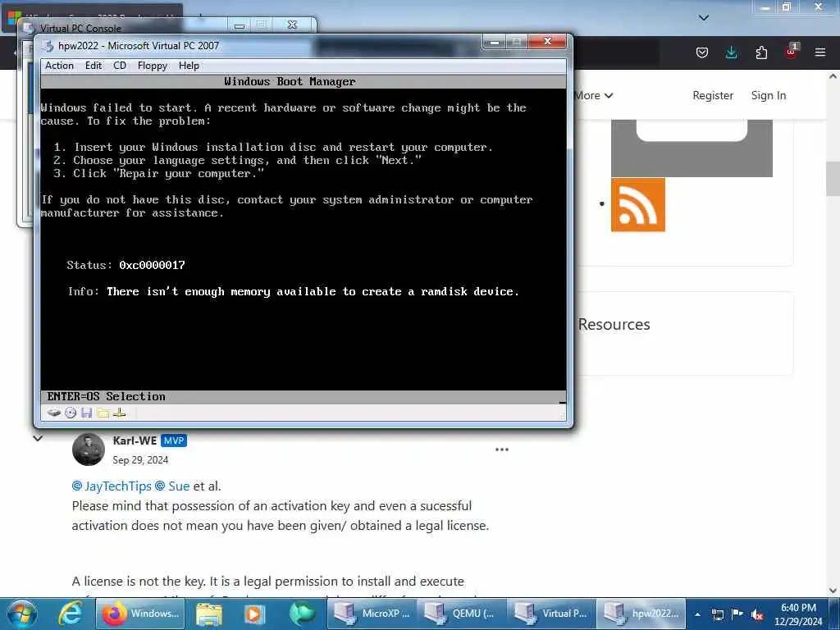
Task: Click the shared folders status icon in Virtual PC
Action: (x=103, y=413)
